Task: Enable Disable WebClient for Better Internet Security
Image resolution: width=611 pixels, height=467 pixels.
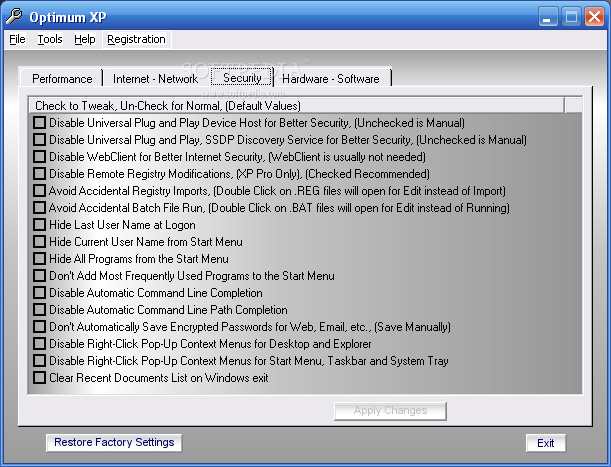Action: point(39,156)
